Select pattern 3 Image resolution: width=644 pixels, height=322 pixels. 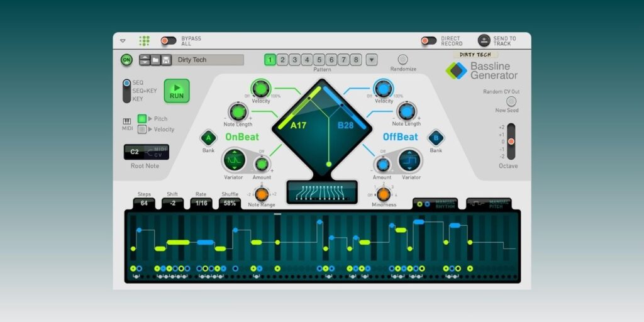[294, 60]
